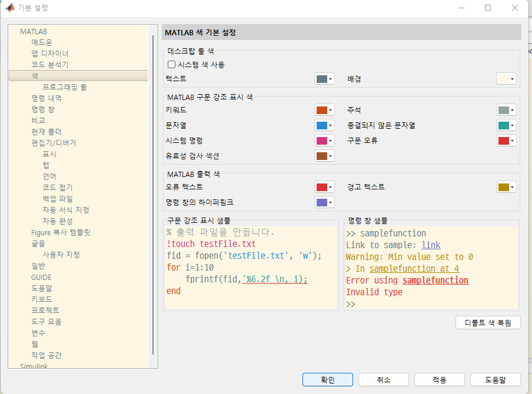Select 코드 분석기 in the tree
Viewport: 532px width, 394px height.
point(50,65)
